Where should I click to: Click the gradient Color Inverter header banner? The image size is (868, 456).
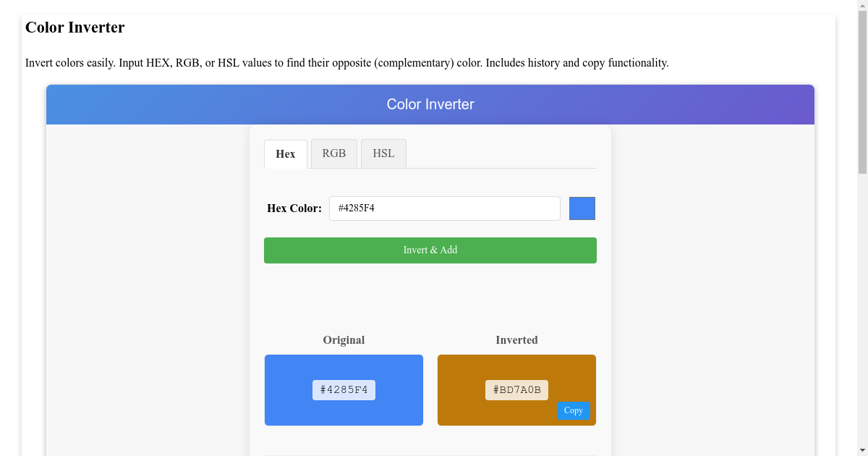pyautogui.click(x=430, y=104)
